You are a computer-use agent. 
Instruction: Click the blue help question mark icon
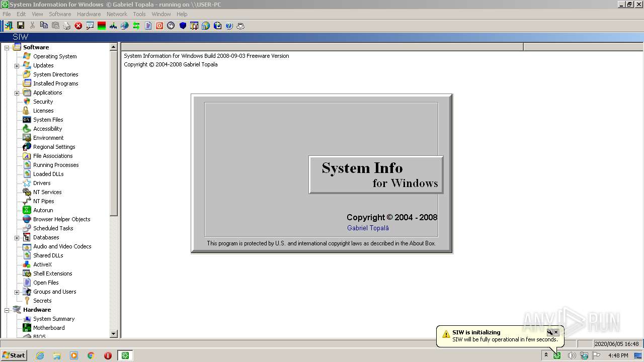[x=229, y=25]
